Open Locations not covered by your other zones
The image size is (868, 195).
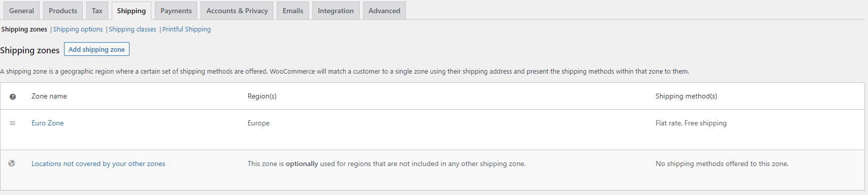[x=99, y=164]
